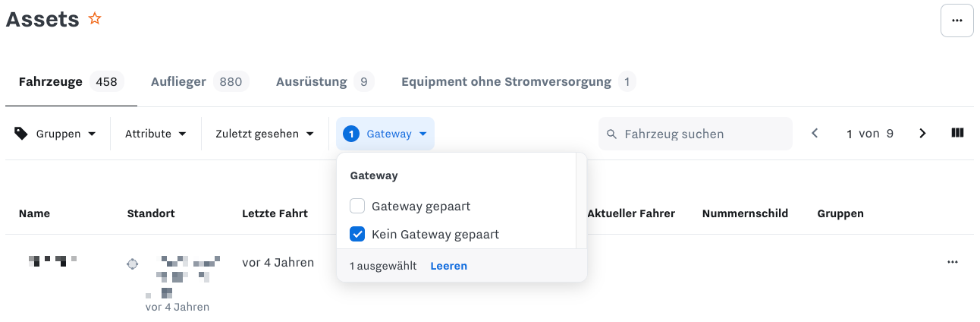Check the Gateway gepaart checkbox
Viewport: 980px width, 322px height.
pos(357,206)
